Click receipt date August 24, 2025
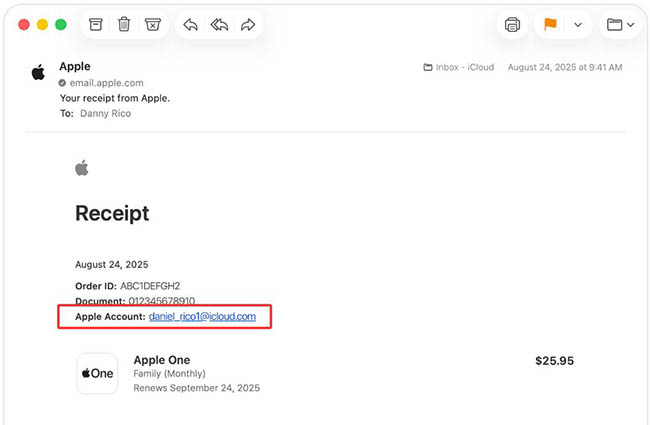The width and height of the screenshot is (650, 425). 112,265
